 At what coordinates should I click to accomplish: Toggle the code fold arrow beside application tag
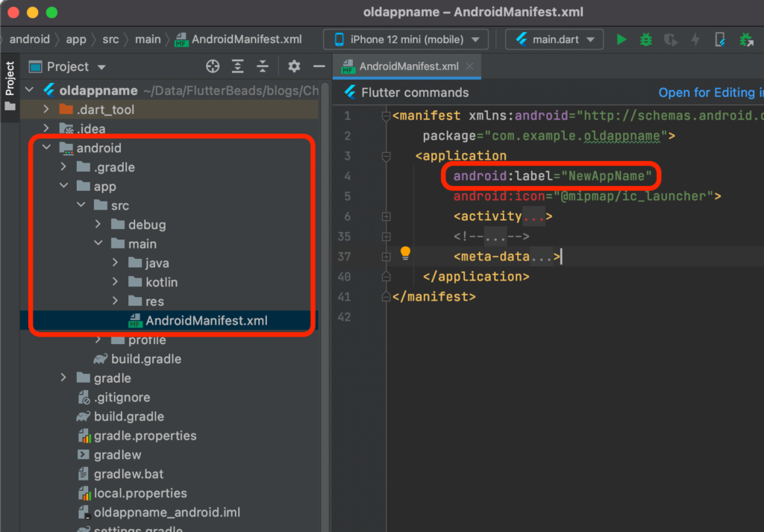386,157
